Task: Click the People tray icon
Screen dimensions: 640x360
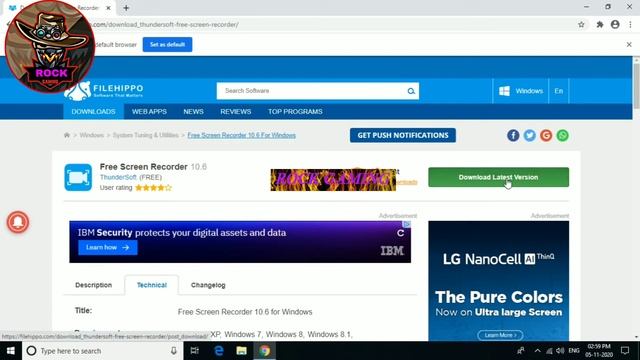Action: click(x=521, y=351)
